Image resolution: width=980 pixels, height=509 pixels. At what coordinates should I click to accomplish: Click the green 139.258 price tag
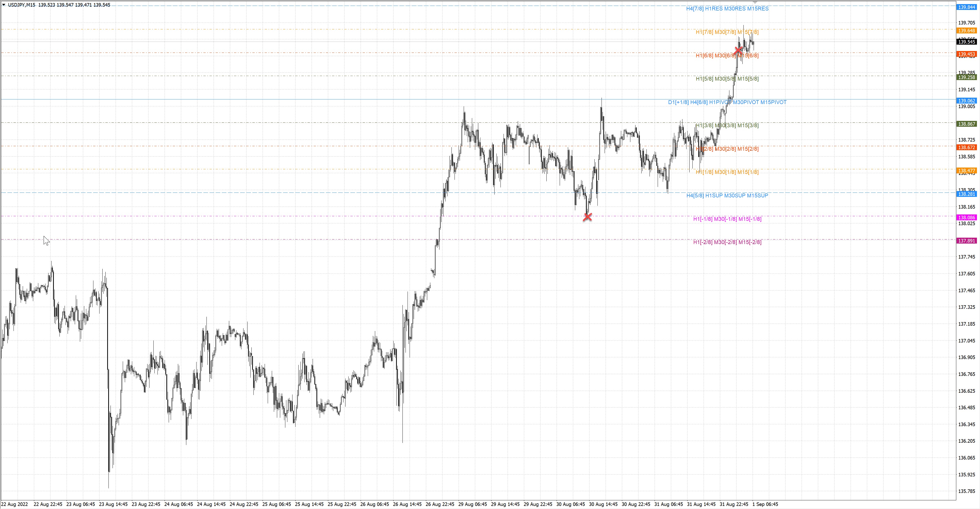click(967, 78)
